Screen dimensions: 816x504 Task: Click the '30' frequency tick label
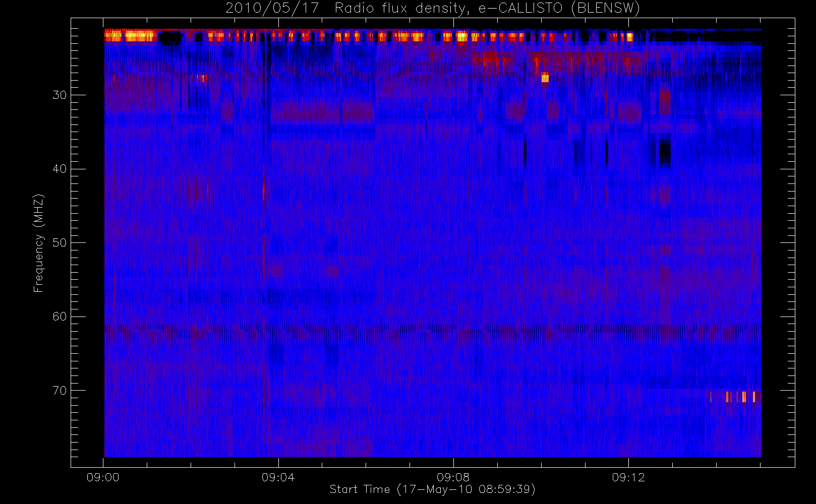[60, 95]
